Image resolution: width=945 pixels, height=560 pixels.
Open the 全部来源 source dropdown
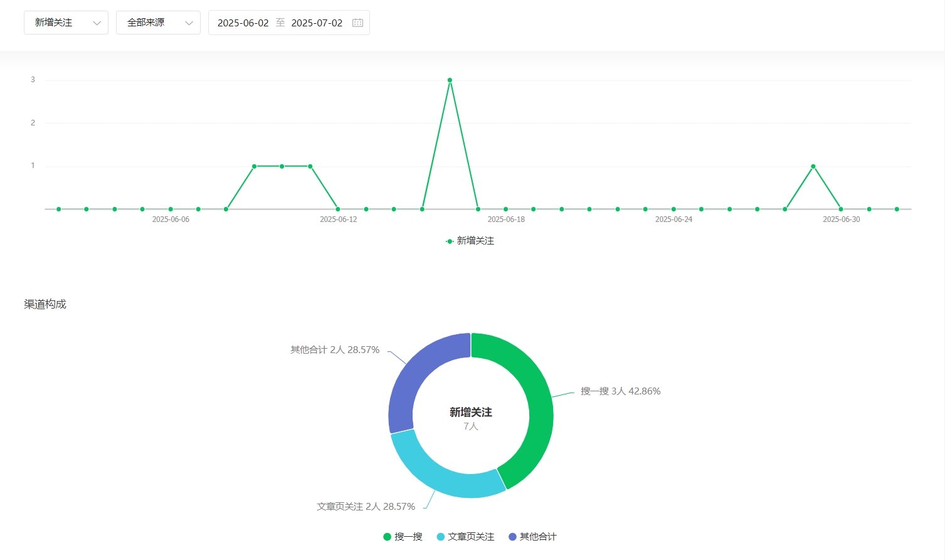(158, 23)
